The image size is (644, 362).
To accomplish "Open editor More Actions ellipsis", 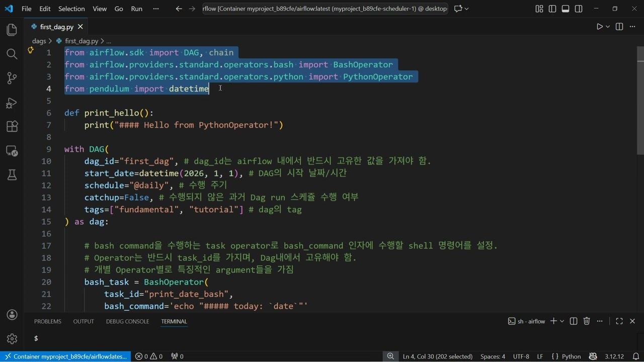I will [632, 27].
